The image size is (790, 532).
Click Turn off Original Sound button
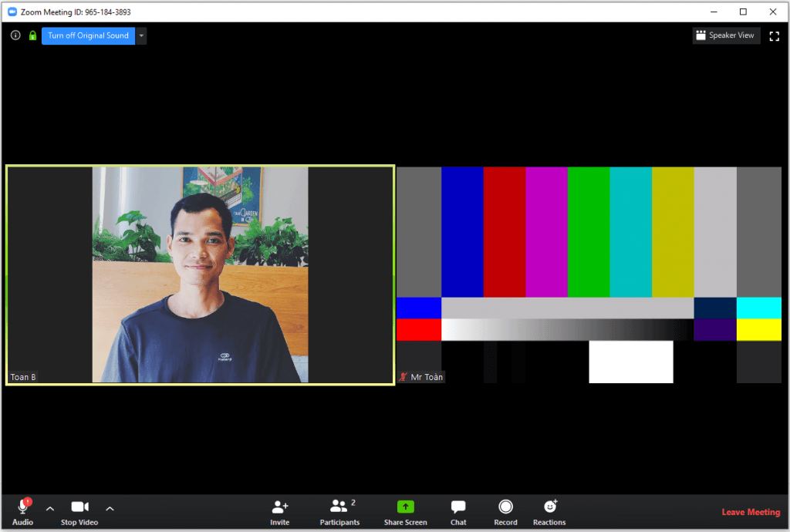[88, 35]
